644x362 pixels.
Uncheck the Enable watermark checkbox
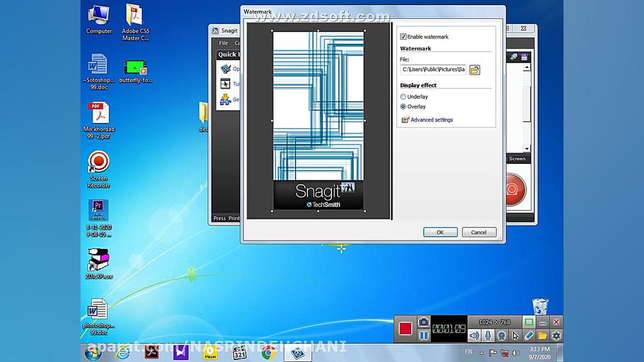coord(404,37)
